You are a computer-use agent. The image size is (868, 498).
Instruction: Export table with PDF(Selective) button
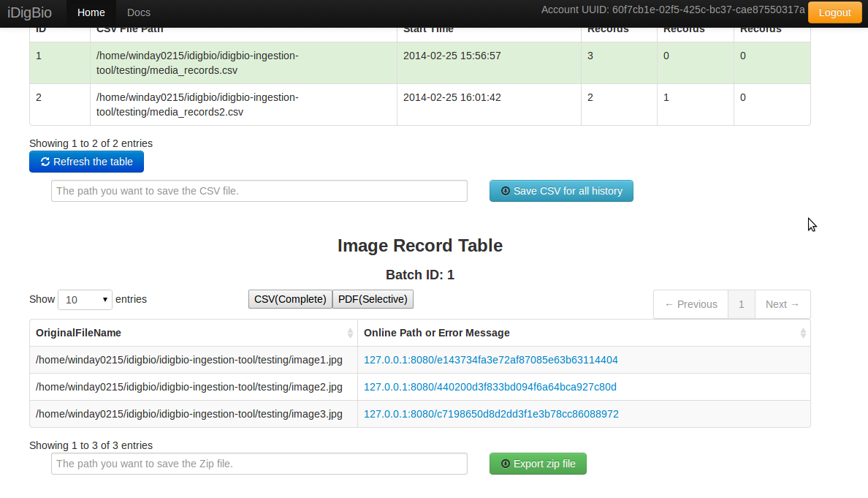click(x=373, y=299)
